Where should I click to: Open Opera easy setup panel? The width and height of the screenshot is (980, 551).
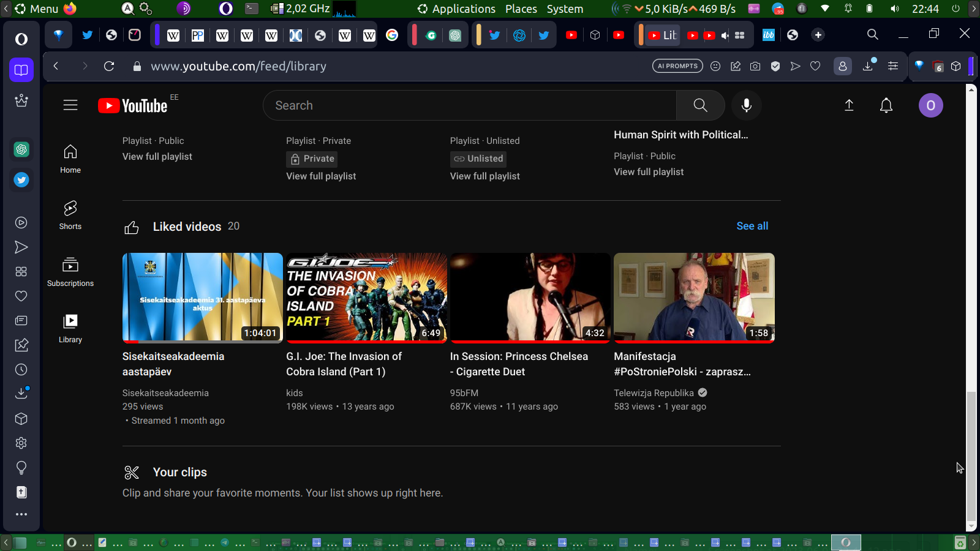click(x=893, y=66)
